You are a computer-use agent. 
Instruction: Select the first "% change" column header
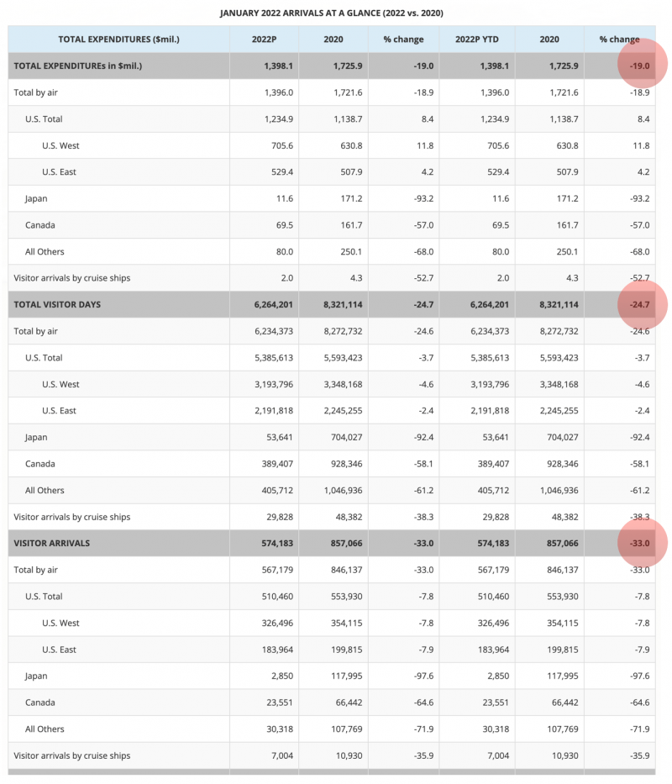click(x=403, y=39)
